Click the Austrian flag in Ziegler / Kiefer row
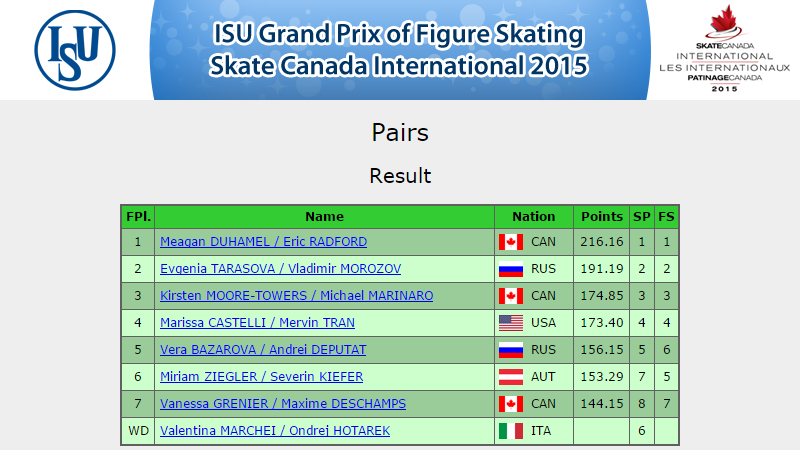Image resolution: width=800 pixels, height=450 pixels. pos(511,377)
